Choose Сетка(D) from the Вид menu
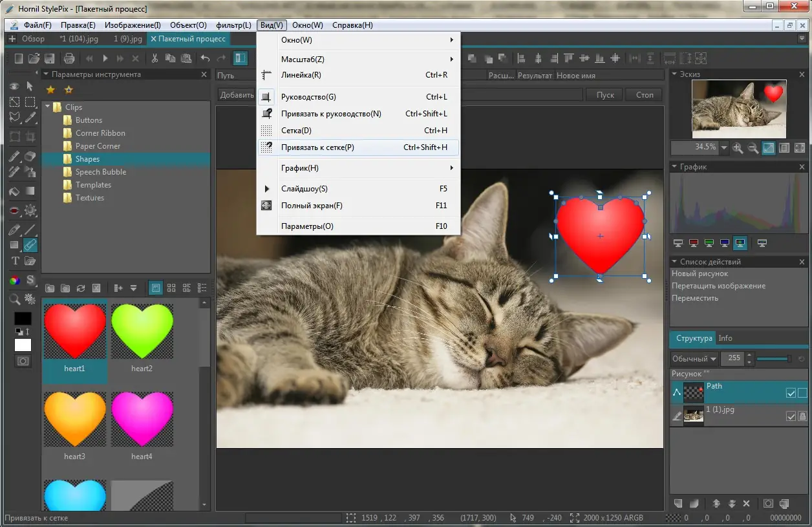The width and height of the screenshot is (812, 527). tap(358, 131)
